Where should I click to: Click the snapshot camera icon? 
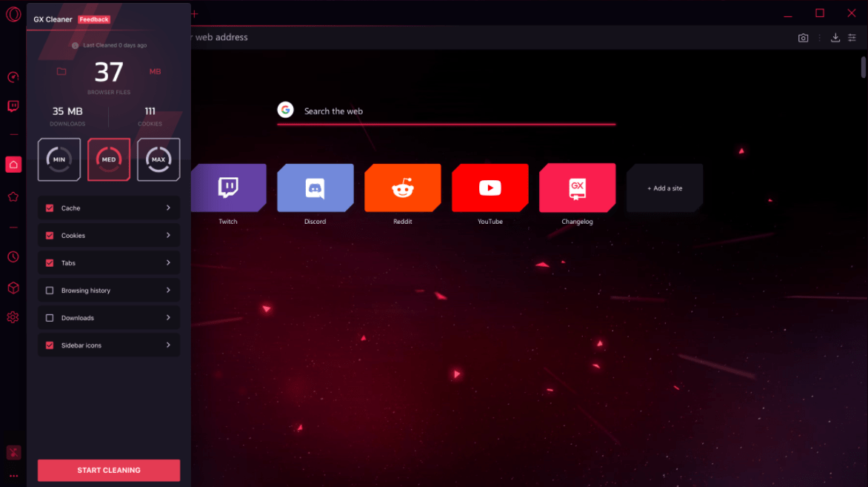pos(803,38)
